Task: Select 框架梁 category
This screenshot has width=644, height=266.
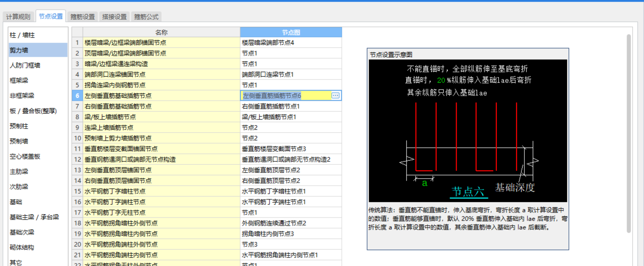Action: (38, 81)
